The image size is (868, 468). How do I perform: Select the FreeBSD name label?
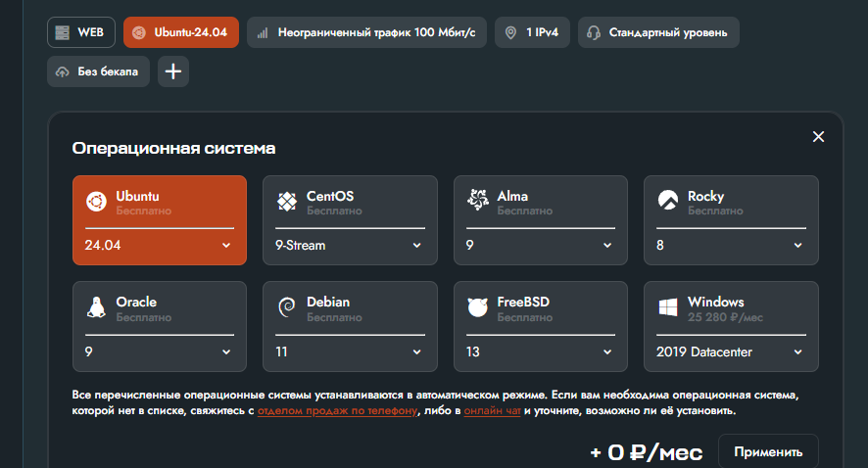523,302
